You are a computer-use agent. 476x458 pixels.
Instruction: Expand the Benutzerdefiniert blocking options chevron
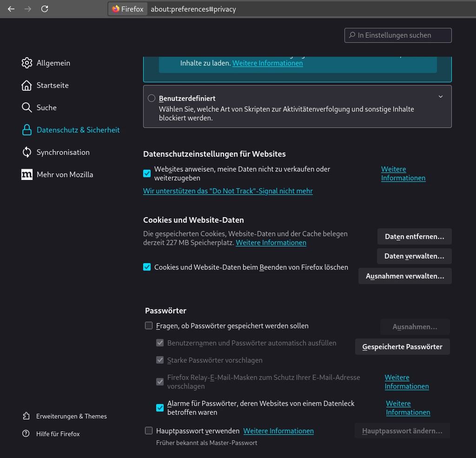point(440,97)
